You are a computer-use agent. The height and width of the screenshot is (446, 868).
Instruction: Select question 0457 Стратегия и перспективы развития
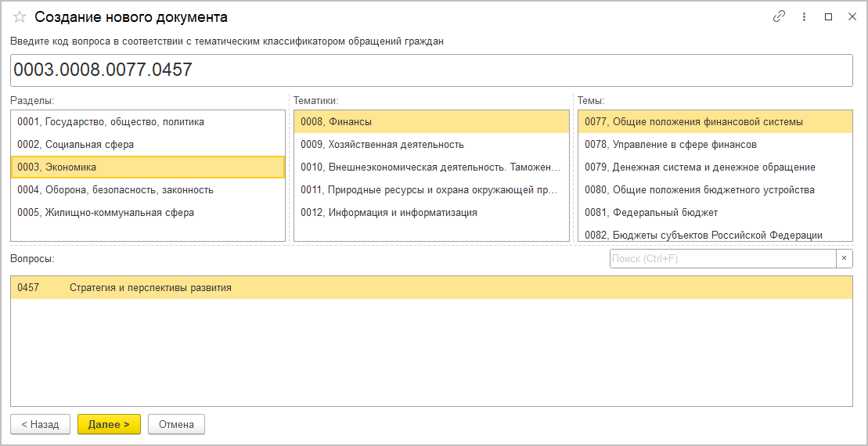[150, 288]
